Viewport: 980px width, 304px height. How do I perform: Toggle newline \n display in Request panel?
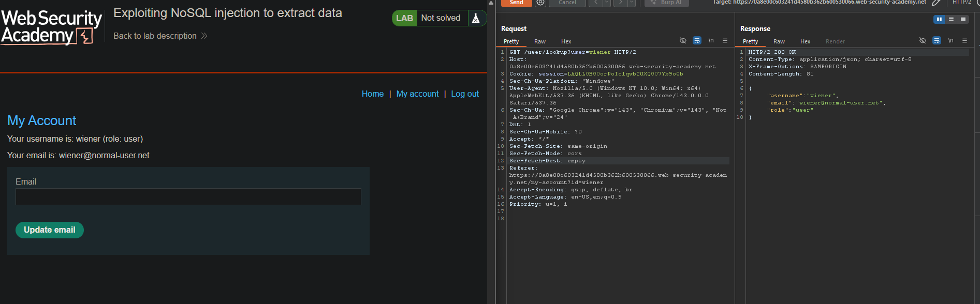pyautogui.click(x=711, y=40)
